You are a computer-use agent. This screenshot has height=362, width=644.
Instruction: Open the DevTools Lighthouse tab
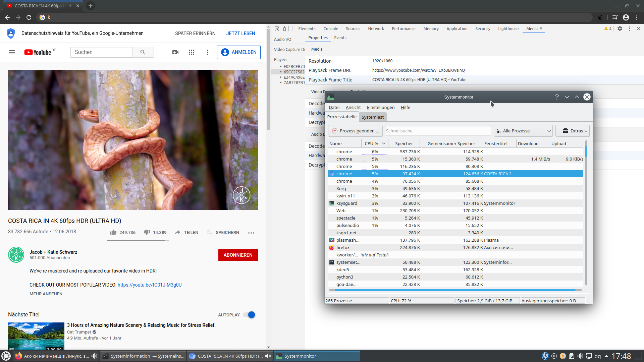click(508, 29)
